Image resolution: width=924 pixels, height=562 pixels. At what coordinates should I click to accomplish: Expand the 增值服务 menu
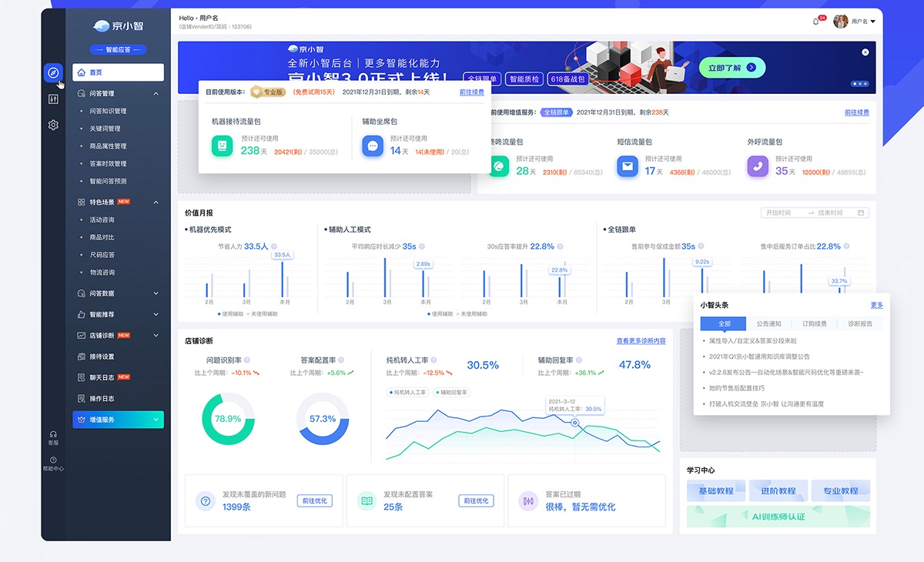click(156, 420)
